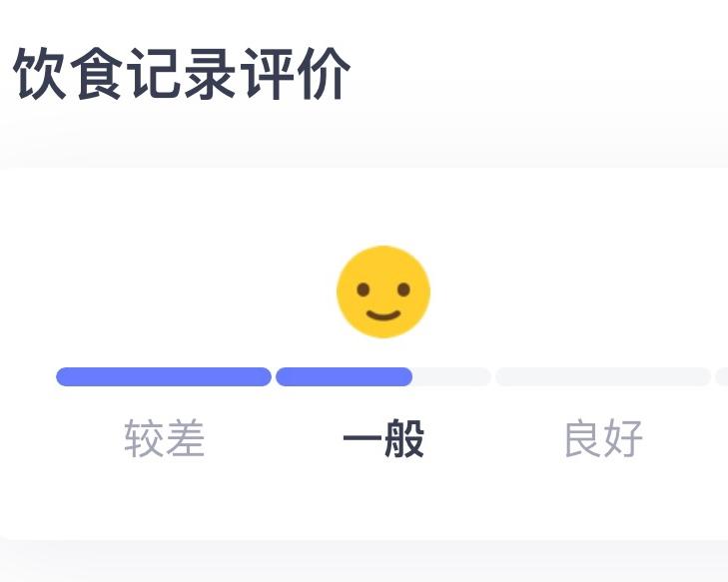This screenshot has width=728, height=582.
Task: Click the blue filled part of second segment
Action: [344, 376]
